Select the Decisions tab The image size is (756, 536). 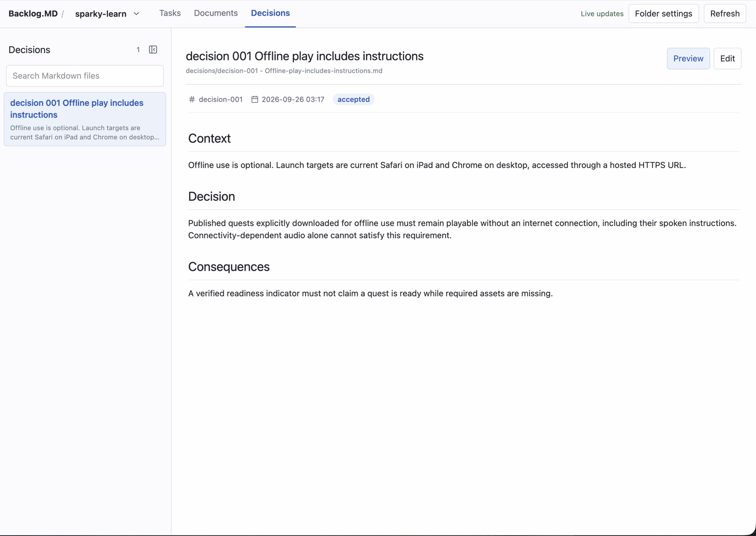(x=270, y=13)
